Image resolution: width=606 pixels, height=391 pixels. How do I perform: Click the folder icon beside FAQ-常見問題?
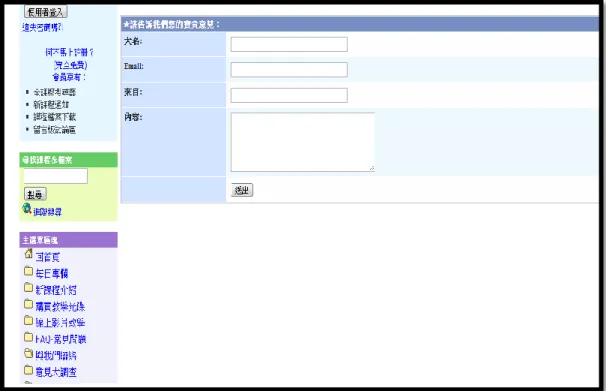(28, 337)
